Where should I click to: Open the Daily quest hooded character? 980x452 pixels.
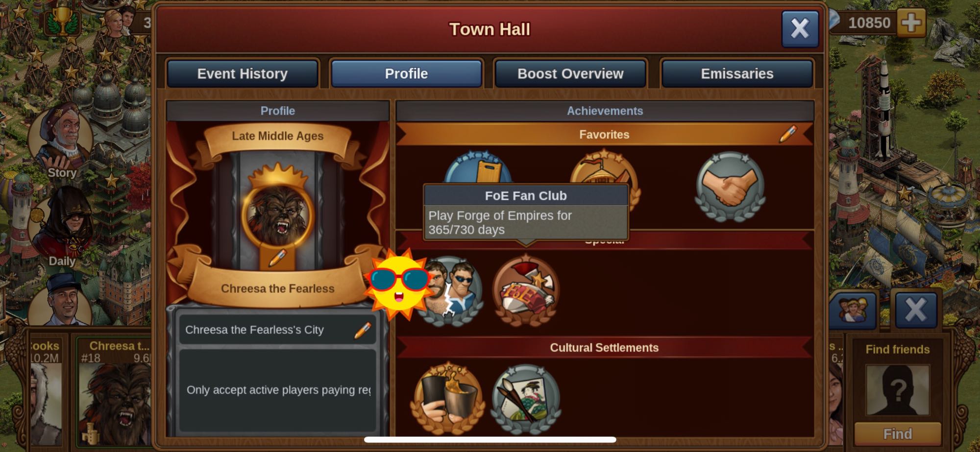click(x=62, y=227)
